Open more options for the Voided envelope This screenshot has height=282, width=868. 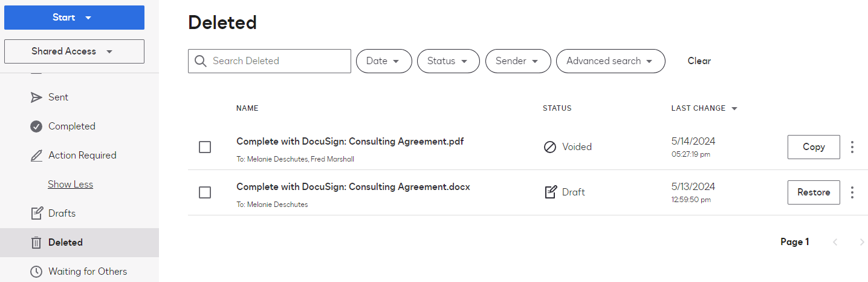[852, 147]
